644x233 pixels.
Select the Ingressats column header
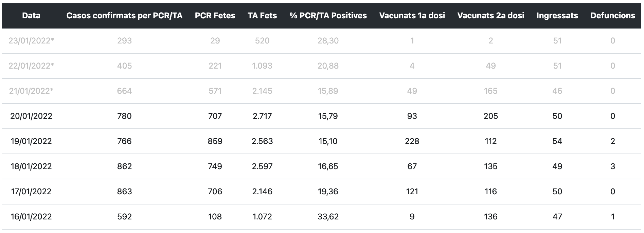point(557,16)
